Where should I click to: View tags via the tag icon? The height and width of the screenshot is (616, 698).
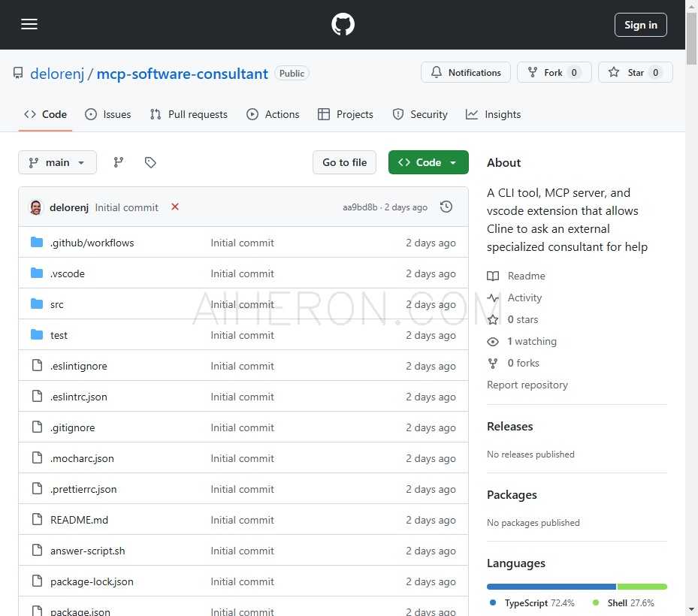coord(150,162)
